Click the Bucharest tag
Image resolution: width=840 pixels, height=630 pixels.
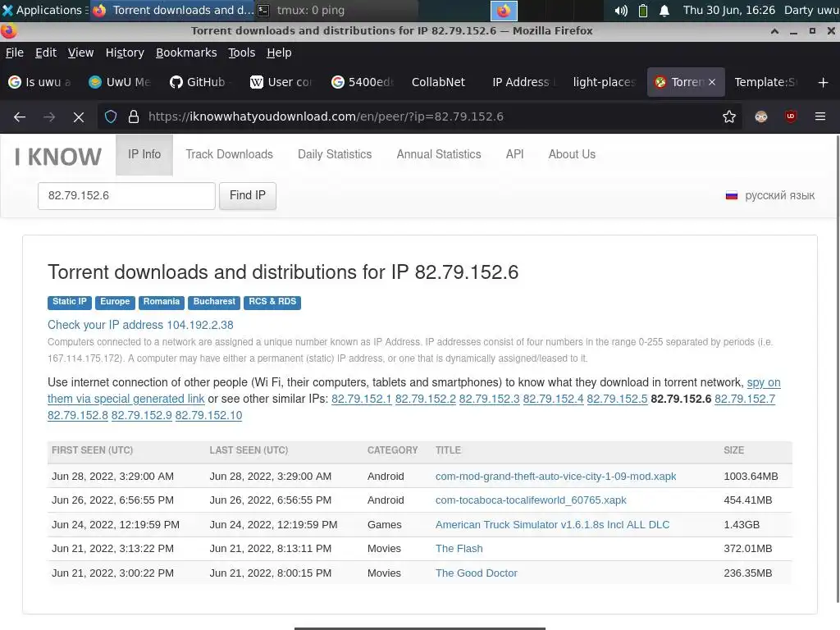click(214, 302)
